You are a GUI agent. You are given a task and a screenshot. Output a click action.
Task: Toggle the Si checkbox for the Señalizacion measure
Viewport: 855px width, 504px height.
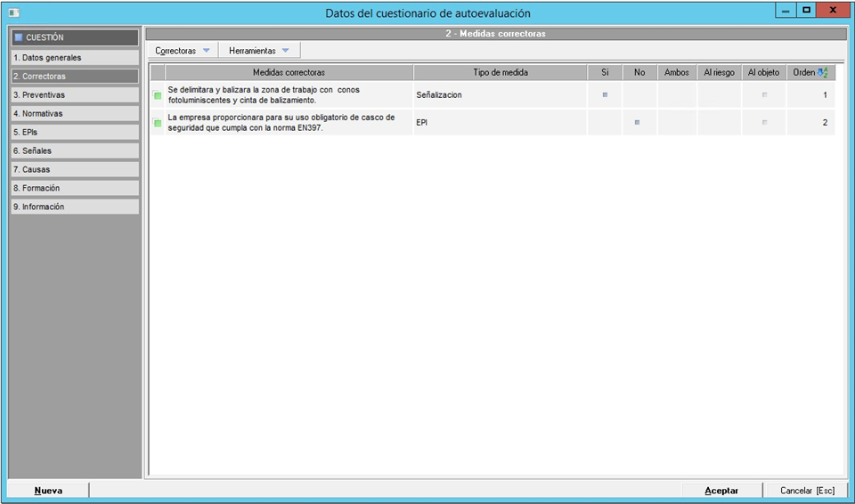tap(605, 94)
